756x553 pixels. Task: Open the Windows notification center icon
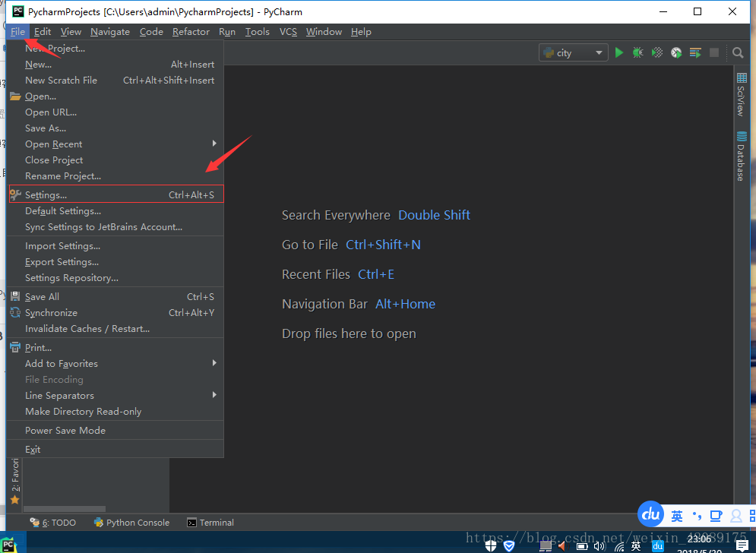pyautogui.click(x=742, y=545)
